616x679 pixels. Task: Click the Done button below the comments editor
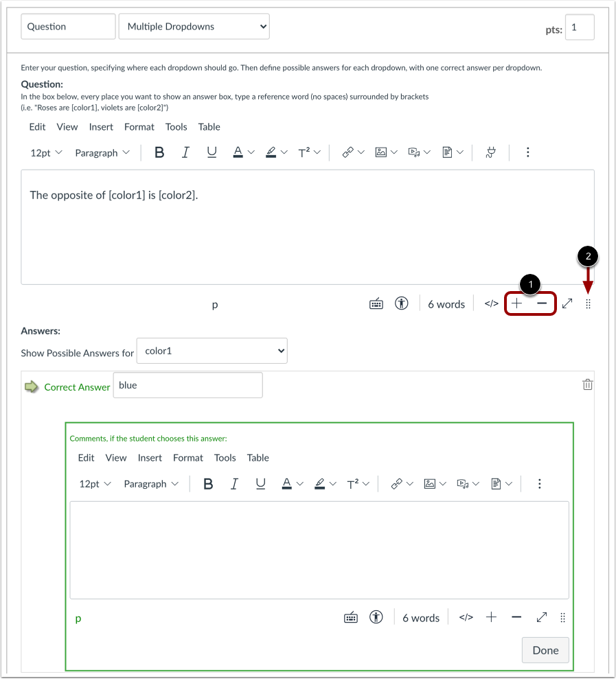(x=545, y=649)
